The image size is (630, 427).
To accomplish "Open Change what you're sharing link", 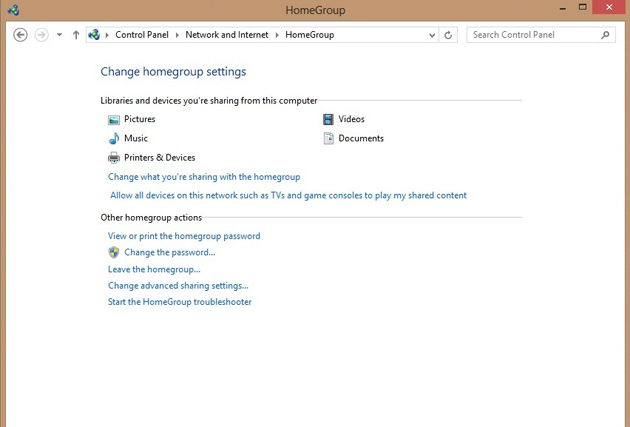I will pos(204,177).
